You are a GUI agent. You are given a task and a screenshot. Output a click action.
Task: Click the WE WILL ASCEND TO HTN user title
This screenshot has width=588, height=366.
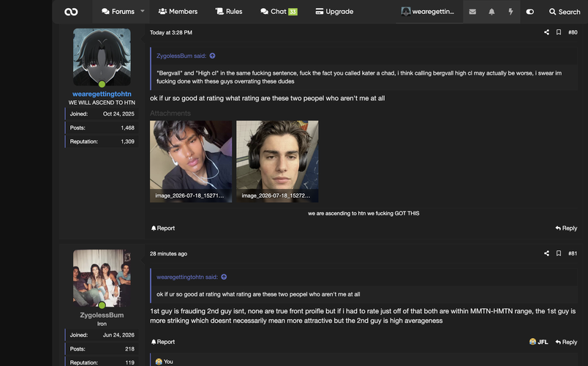102,102
